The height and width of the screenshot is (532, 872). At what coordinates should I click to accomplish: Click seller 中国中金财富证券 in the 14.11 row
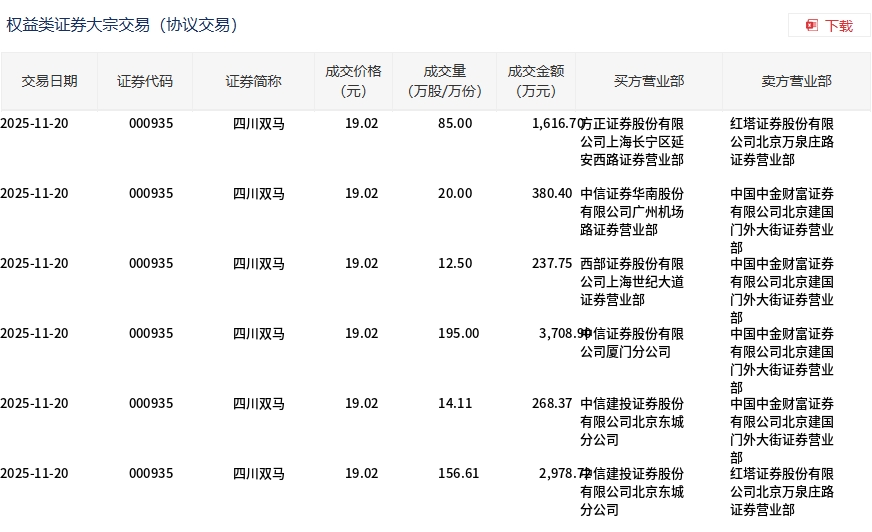(782, 431)
